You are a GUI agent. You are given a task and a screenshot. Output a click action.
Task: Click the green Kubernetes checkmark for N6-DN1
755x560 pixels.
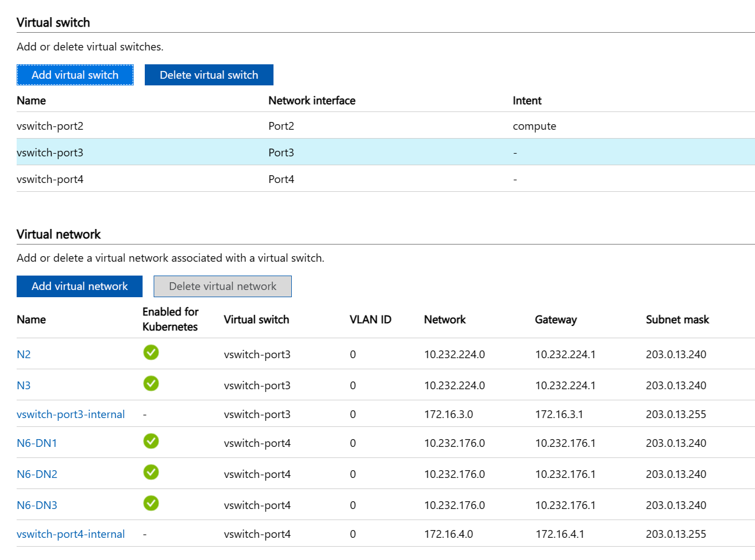pos(151,441)
